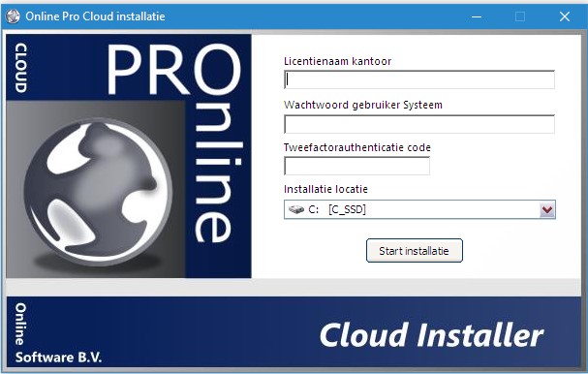Close the Online Pro Cloud installer window
The height and width of the screenshot is (374, 588).
pos(565,16)
